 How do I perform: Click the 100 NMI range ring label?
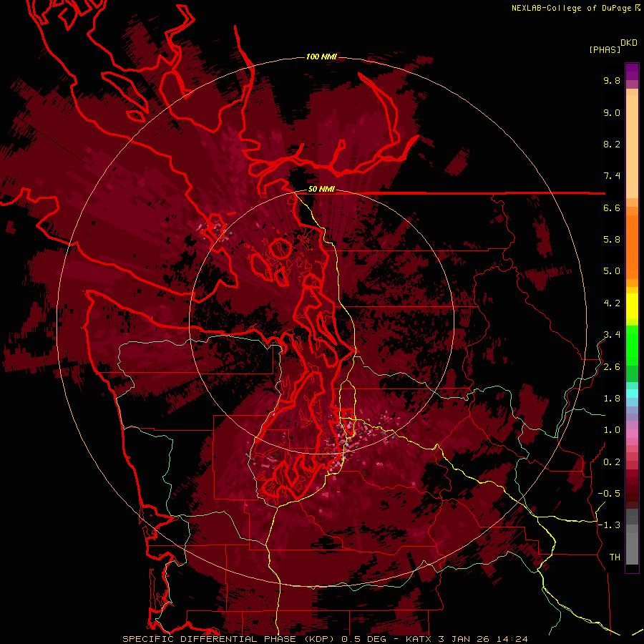tap(321, 57)
